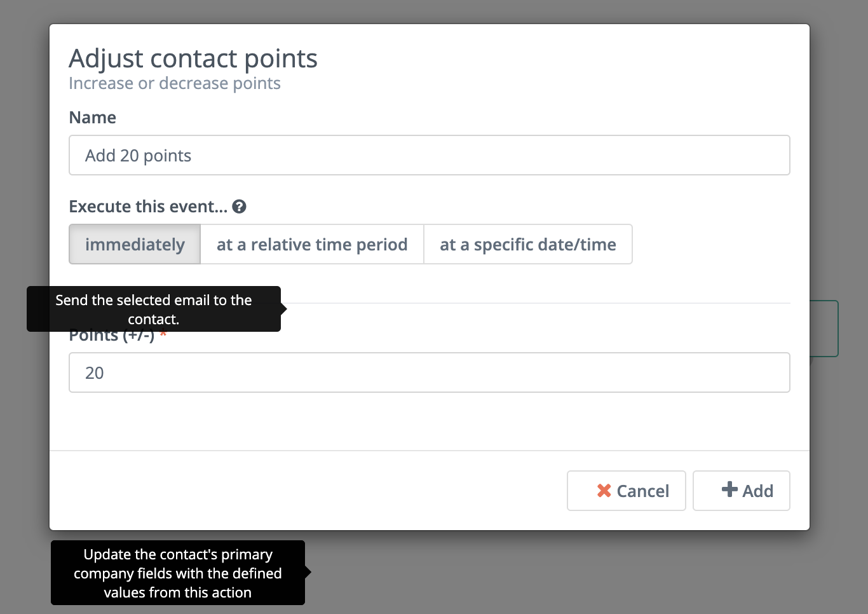Click the "Send the selected email" tooltip
868x614 pixels.
tap(154, 309)
